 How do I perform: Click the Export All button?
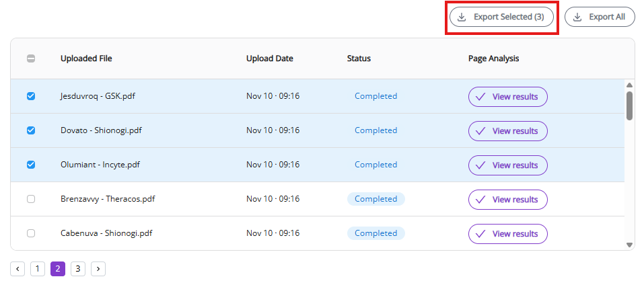coord(600,17)
